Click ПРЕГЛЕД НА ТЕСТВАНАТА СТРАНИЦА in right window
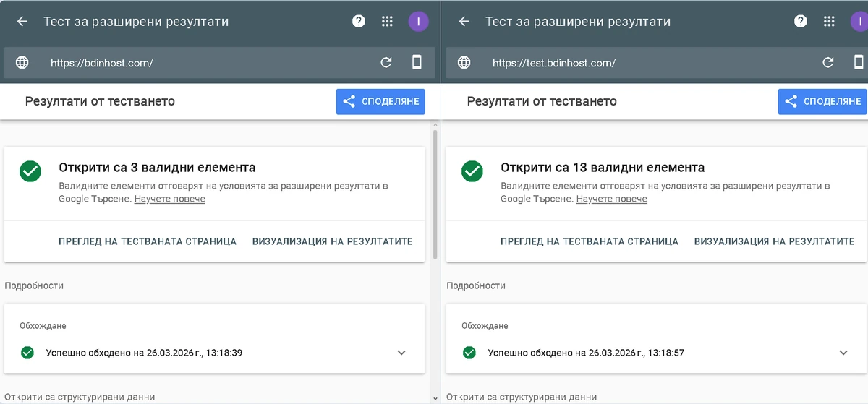The height and width of the screenshot is (404, 868). [x=590, y=241]
